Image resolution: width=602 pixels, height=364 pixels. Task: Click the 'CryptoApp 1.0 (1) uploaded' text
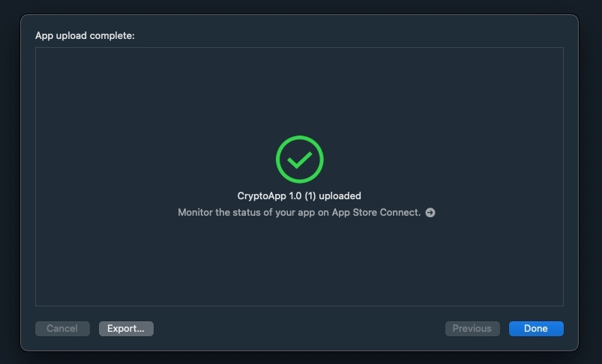pyautogui.click(x=299, y=196)
